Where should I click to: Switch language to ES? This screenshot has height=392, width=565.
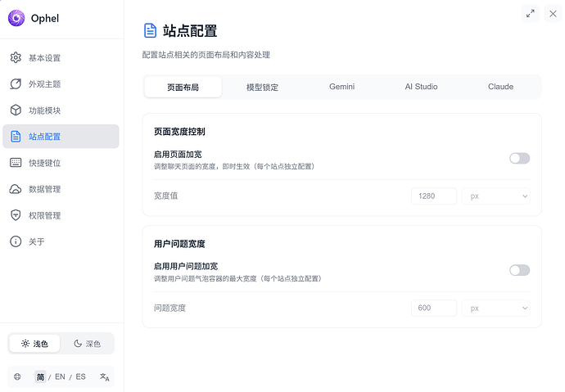point(80,376)
